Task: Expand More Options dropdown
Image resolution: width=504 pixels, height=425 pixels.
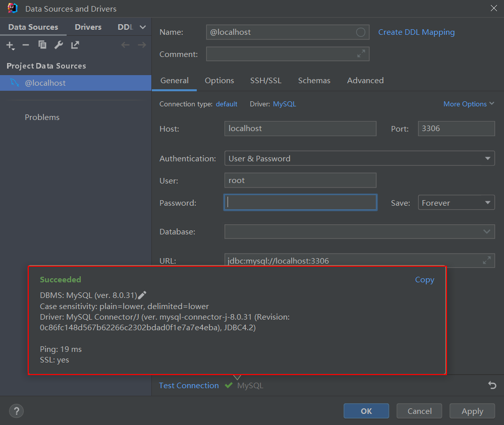Action: (x=469, y=104)
